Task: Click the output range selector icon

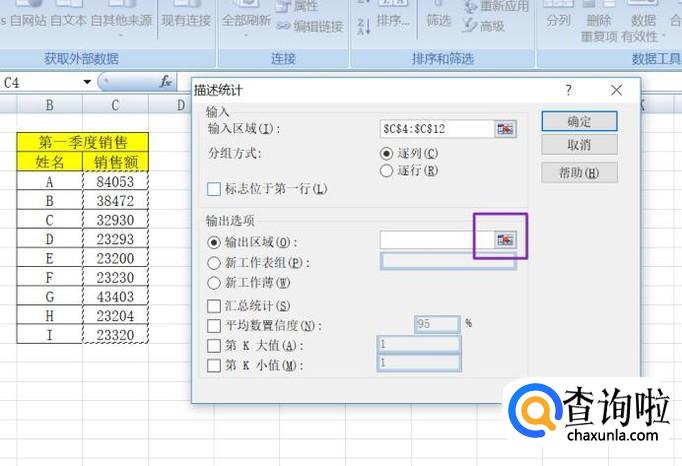Action: point(505,240)
